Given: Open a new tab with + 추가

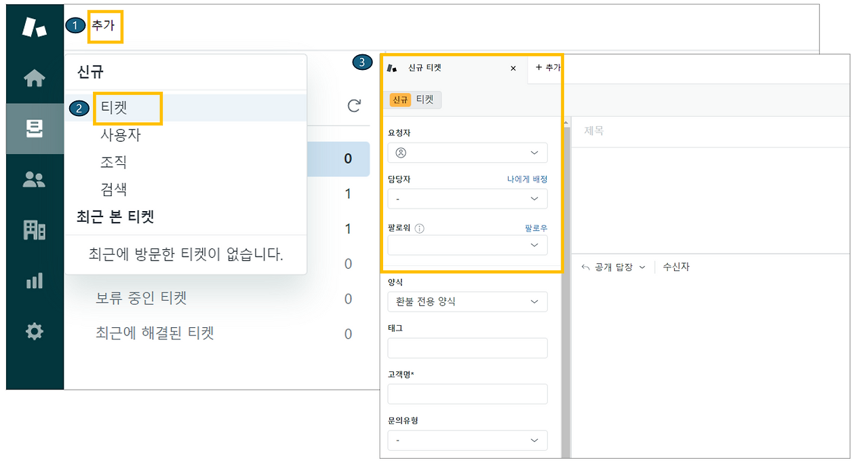Looking at the screenshot, I should point(549,69).
